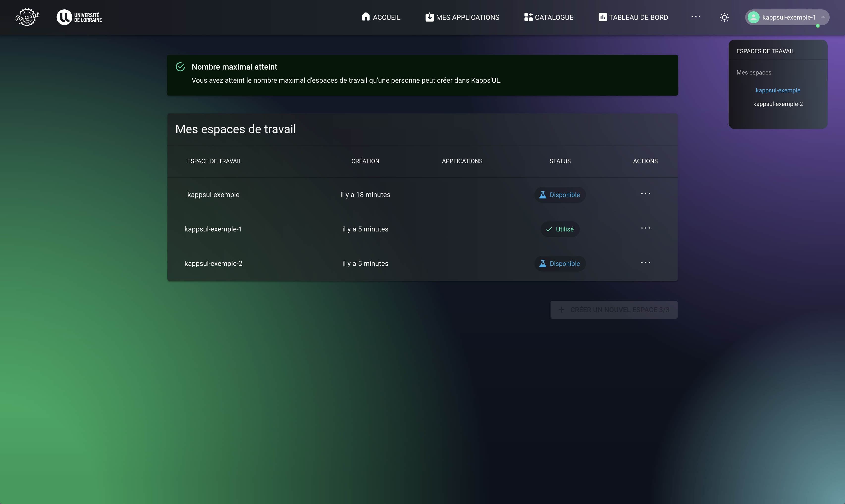Toggle light theme with the sun icon
Image resolution: width=845 pixels, height=504 pixels.
(x=724, y=17)
